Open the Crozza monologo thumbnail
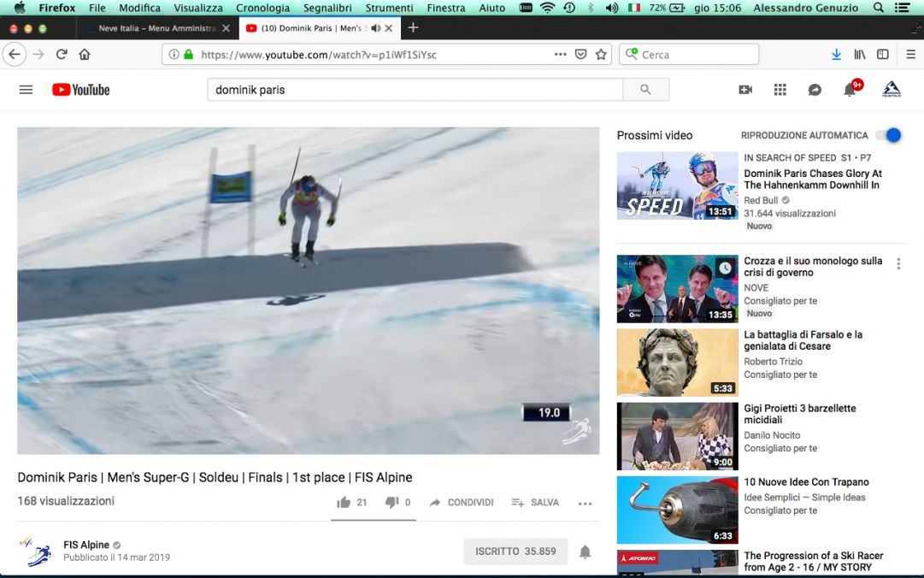This screenshot has height=578, width=924. (677, 289)
